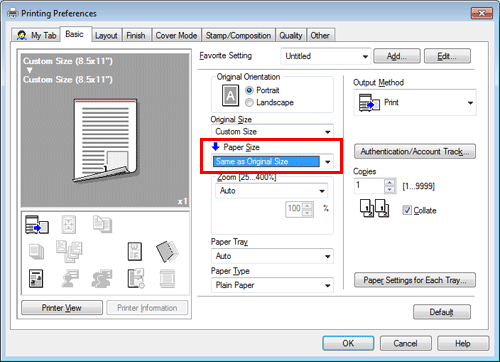Click the Default button
The image size is (500, 362).
coord(442,312)
